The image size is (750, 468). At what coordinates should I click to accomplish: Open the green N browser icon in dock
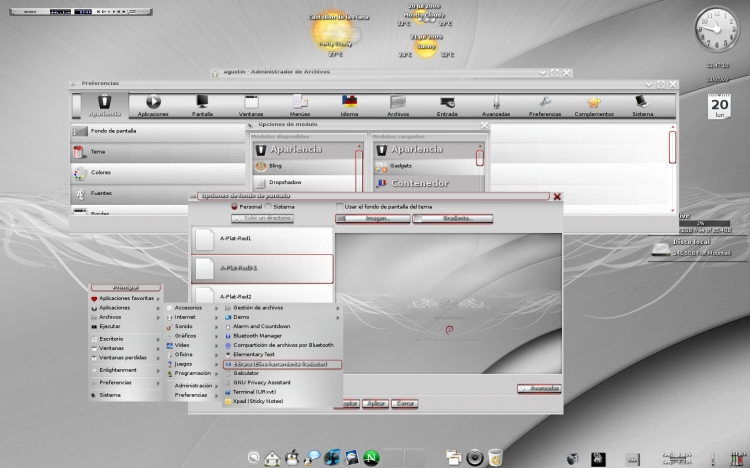pyautogui.click(x=372, y=458)
